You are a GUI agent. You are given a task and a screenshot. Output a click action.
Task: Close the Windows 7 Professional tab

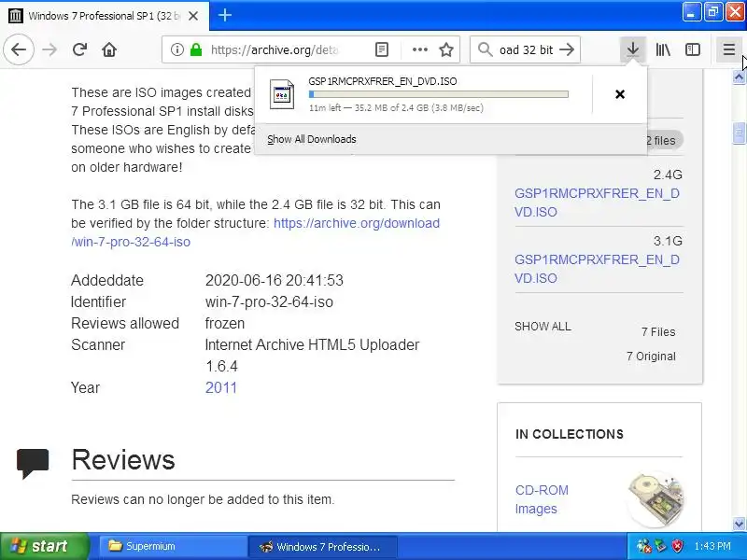[x=193, y=16]
